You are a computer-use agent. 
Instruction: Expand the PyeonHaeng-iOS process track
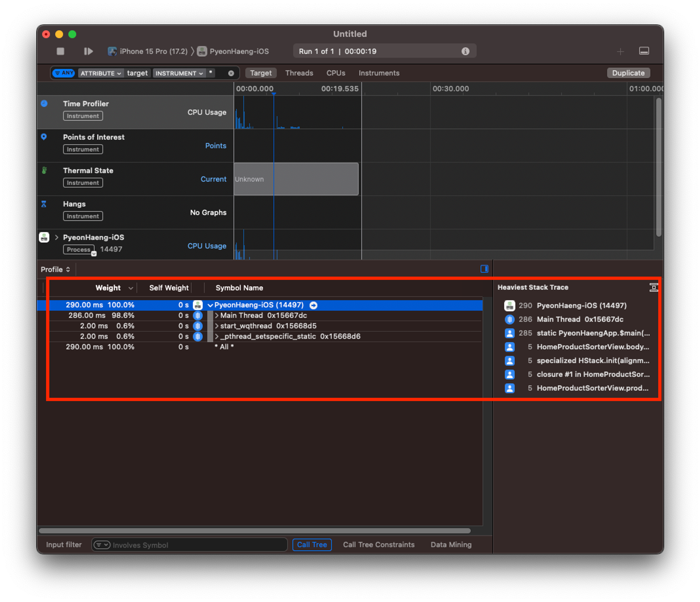point(56,238)
